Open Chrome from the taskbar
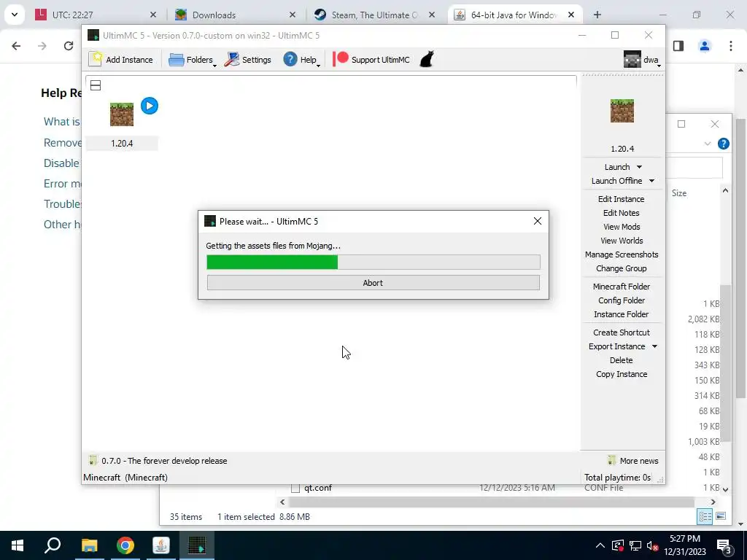 tap(125, 545)
